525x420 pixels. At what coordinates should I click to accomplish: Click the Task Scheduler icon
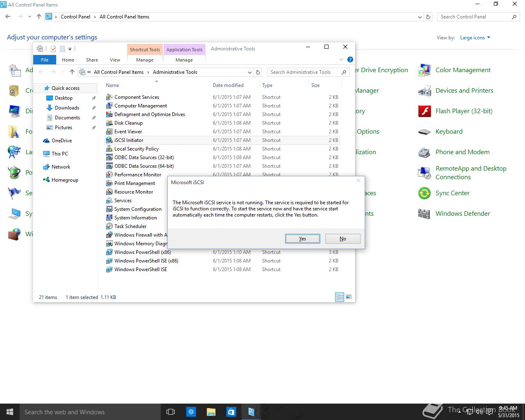[109, 226]
